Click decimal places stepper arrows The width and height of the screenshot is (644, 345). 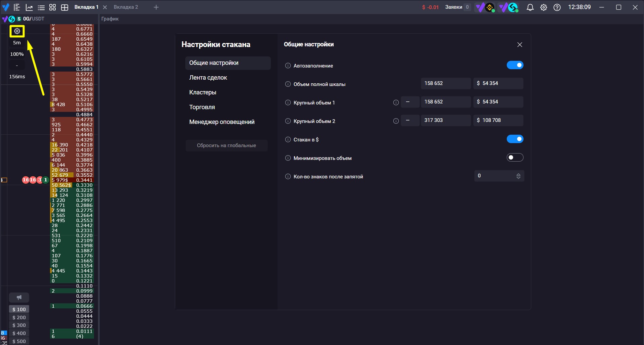(x=518, y=176)
